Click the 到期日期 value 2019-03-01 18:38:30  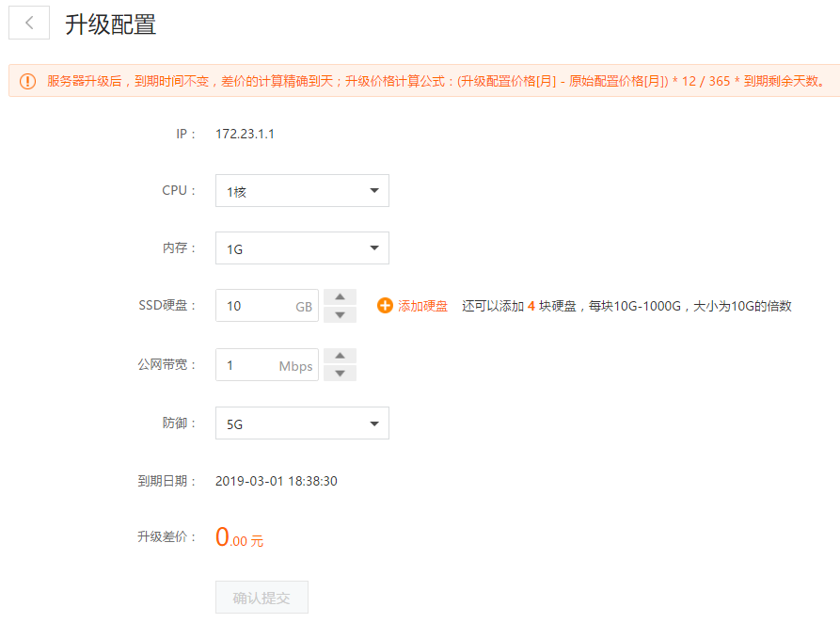pos(276,481)
